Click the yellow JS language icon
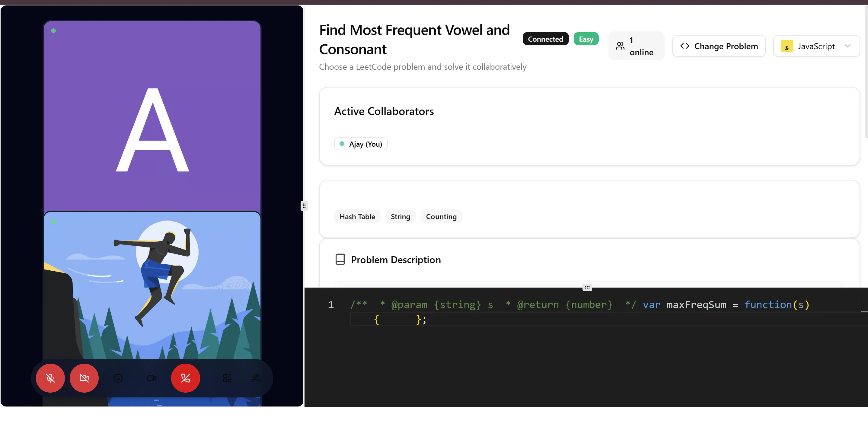This screenshot has width=868, height=440. click(x=787, y=46)
